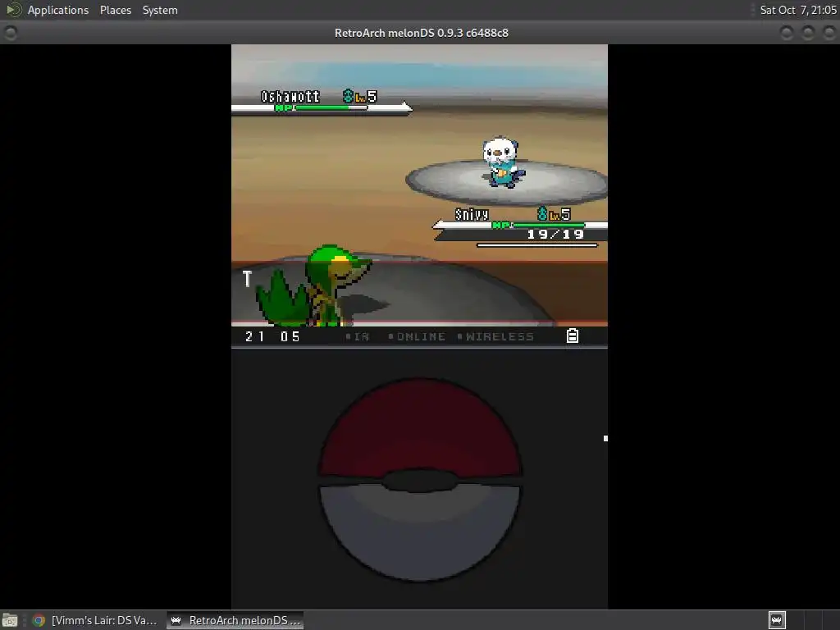Maximize the RetroArch window
Image resolution: width=840 pixels, height=630 pixels.
click(808, 33)
